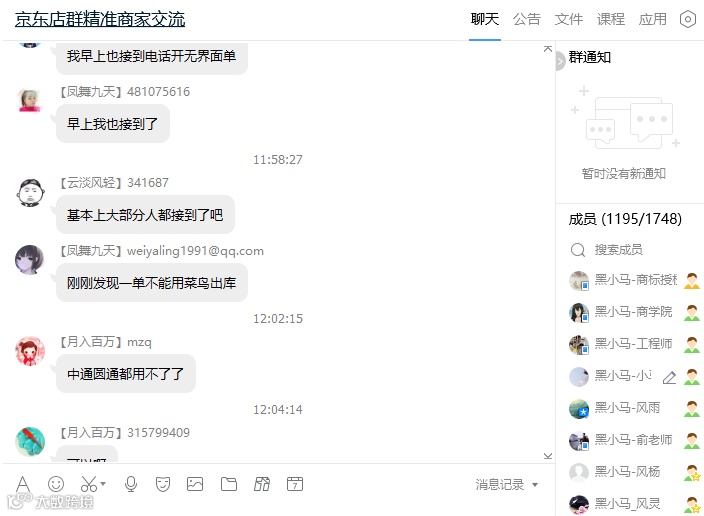This screenshot has height=516, width=704.
Task: Open the font style (A) tool
Action: [23, 484]
